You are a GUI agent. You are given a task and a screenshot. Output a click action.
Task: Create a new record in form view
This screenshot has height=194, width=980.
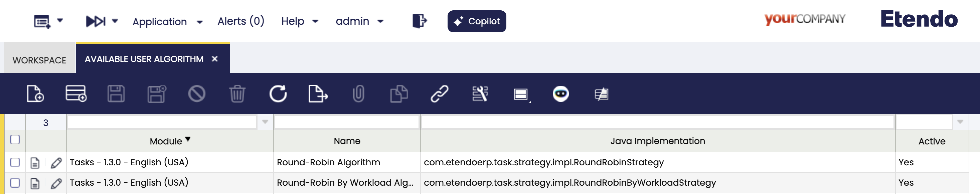coord(35,94)
